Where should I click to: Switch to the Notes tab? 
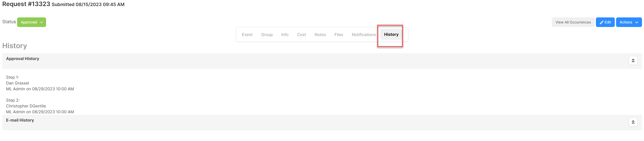pyautogui.click(x=320, y=35)
